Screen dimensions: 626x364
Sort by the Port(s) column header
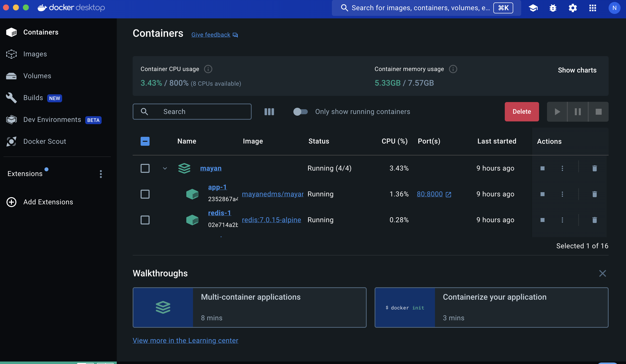[429, 141]
